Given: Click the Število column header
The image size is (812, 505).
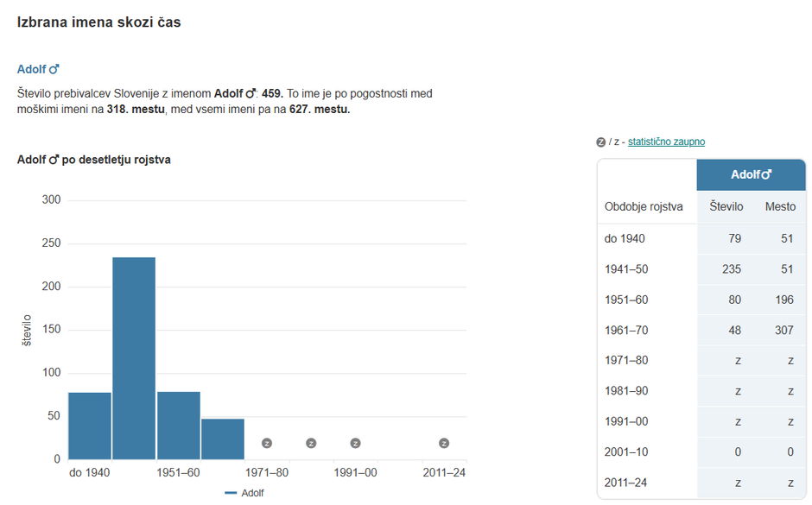Looking at the screenshot, I should [x=726, y=206].
